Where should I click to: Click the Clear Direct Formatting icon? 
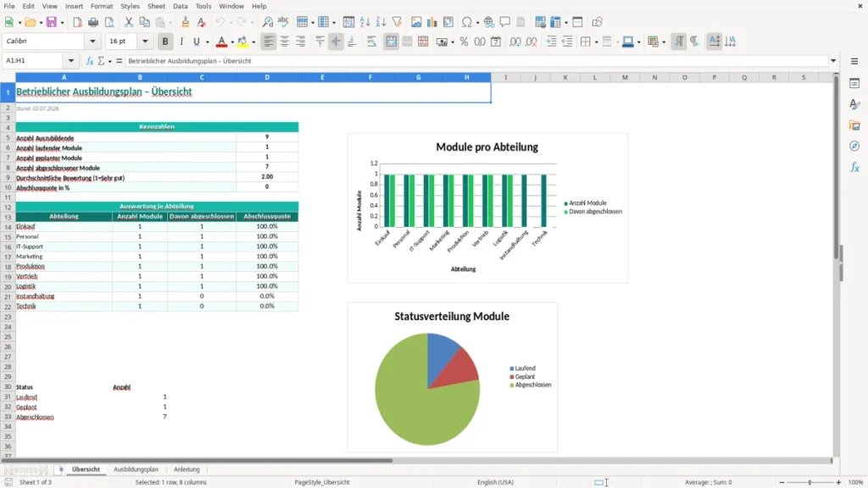click(202, 22)
